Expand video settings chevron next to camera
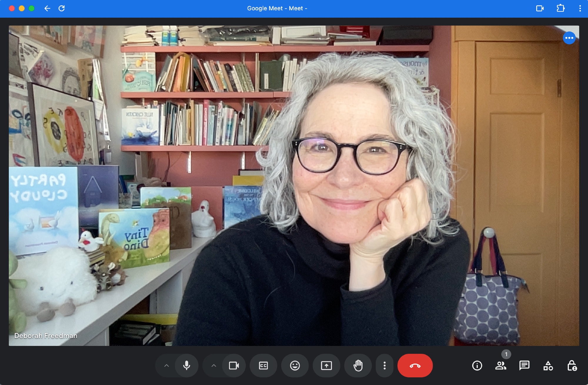Screen dimensions: 588x385 click(x=214, y=366)
